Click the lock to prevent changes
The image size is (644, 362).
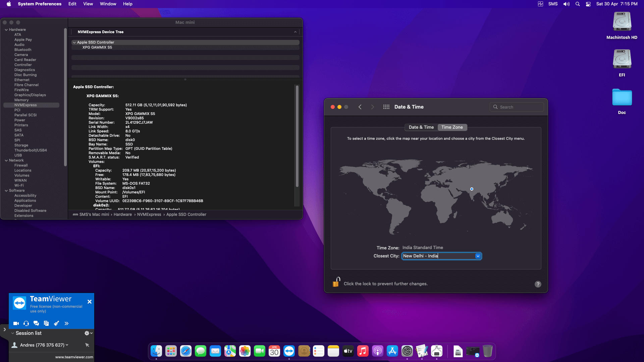[x=336, y=282]
